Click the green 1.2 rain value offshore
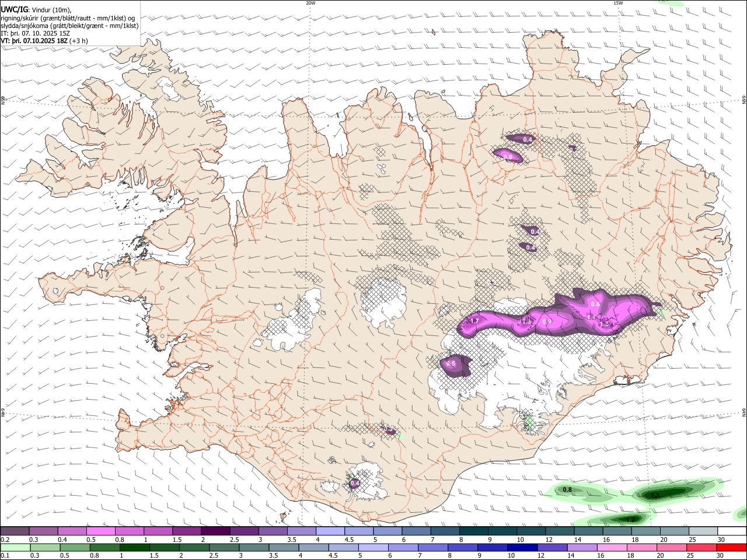Viewport: 747px width, 560px height. (x=630, y=519)
